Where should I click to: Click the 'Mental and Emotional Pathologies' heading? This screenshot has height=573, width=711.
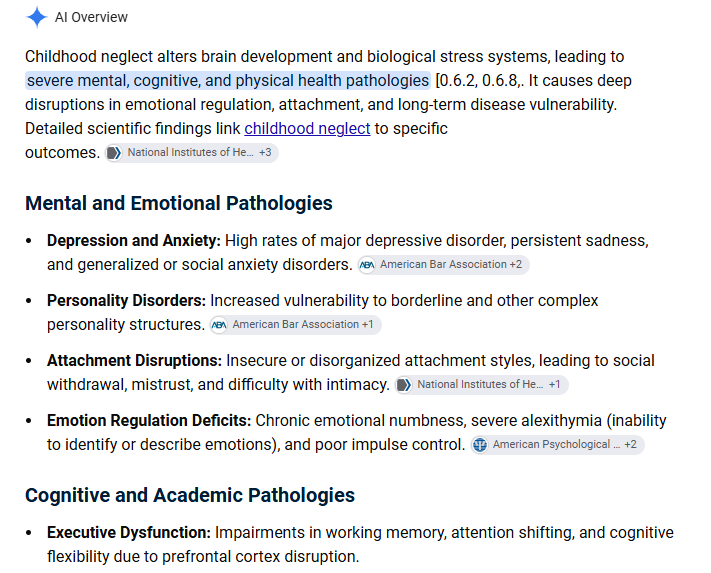[x=179, y=203]
